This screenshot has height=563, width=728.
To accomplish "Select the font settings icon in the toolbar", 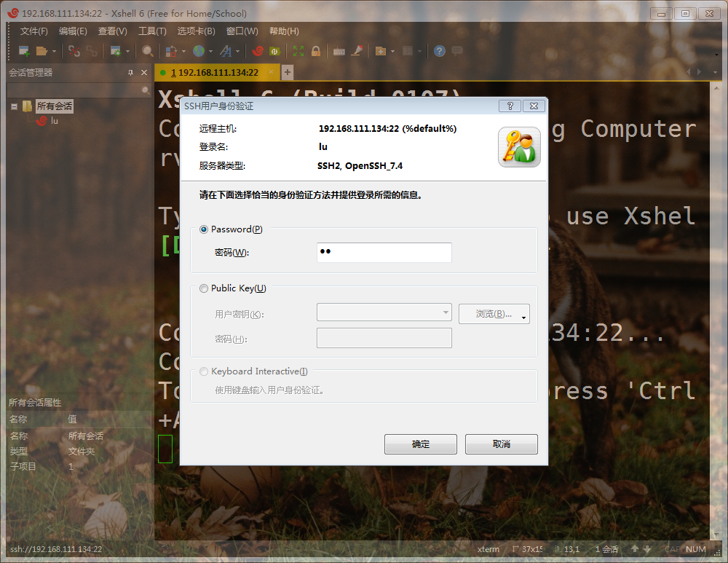I will pos(227,51).
